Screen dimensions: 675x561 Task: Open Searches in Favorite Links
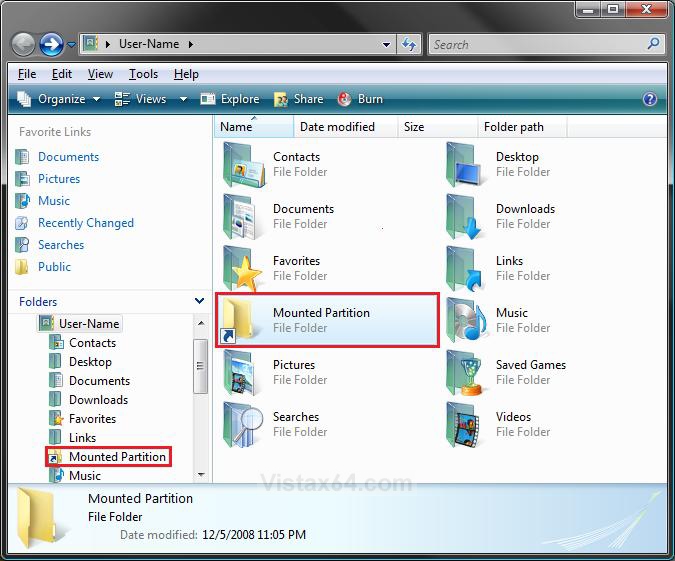coord(50,245)
